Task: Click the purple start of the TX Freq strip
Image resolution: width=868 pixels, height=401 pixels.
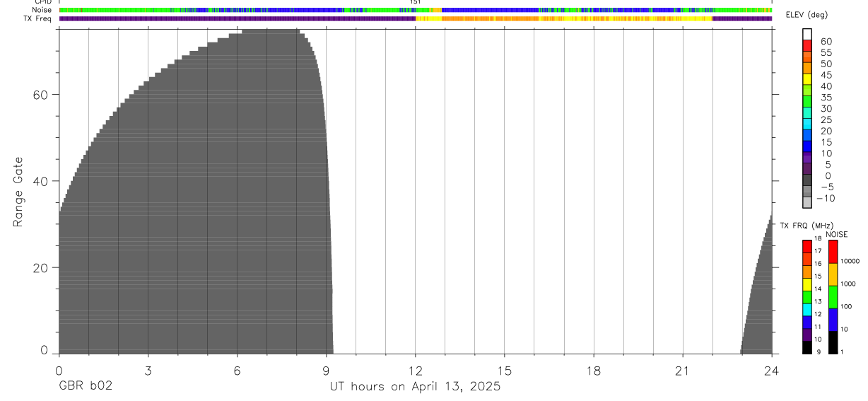Action: click(237, 18)
